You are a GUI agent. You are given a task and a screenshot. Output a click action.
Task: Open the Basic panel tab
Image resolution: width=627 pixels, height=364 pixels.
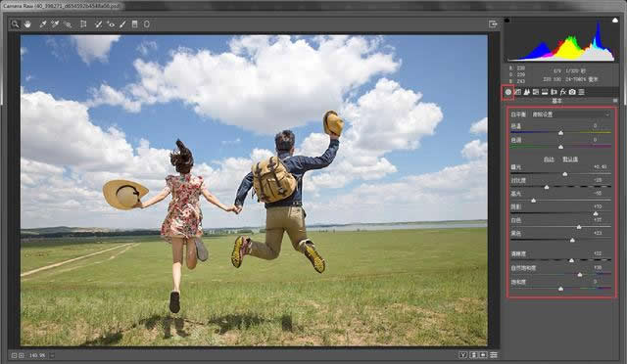coord(507,92)
